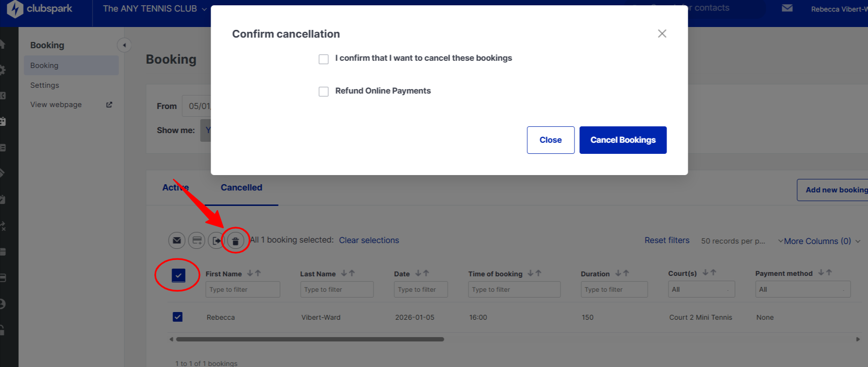
Task: Click external link icon beside View webpage
Action: point(109,105)
